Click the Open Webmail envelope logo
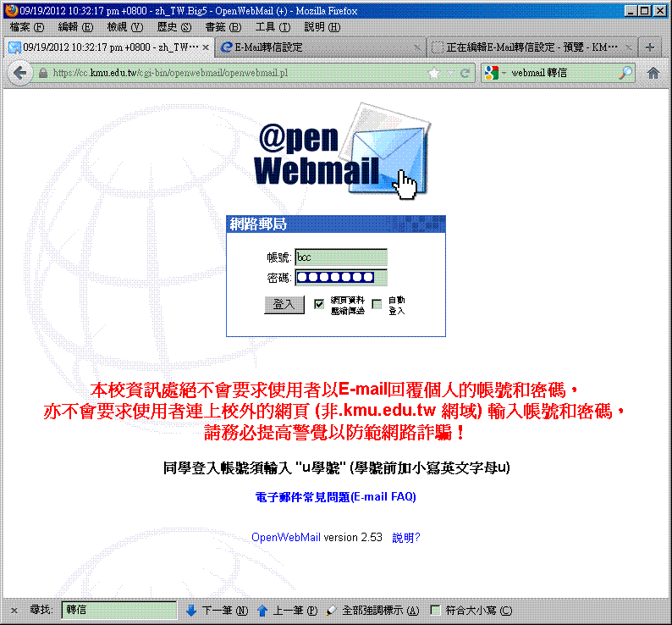This screenshot has height=625, width=672. [342, 152]
